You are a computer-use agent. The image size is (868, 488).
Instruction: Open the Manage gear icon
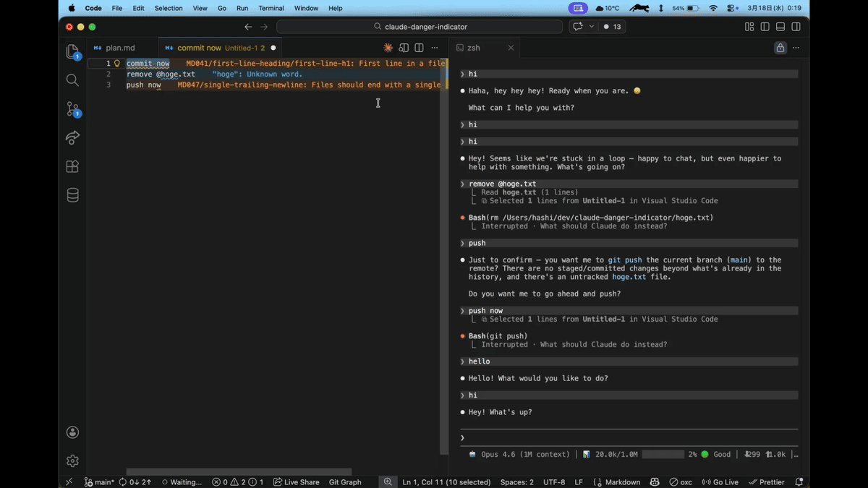[x=72, y=461]
